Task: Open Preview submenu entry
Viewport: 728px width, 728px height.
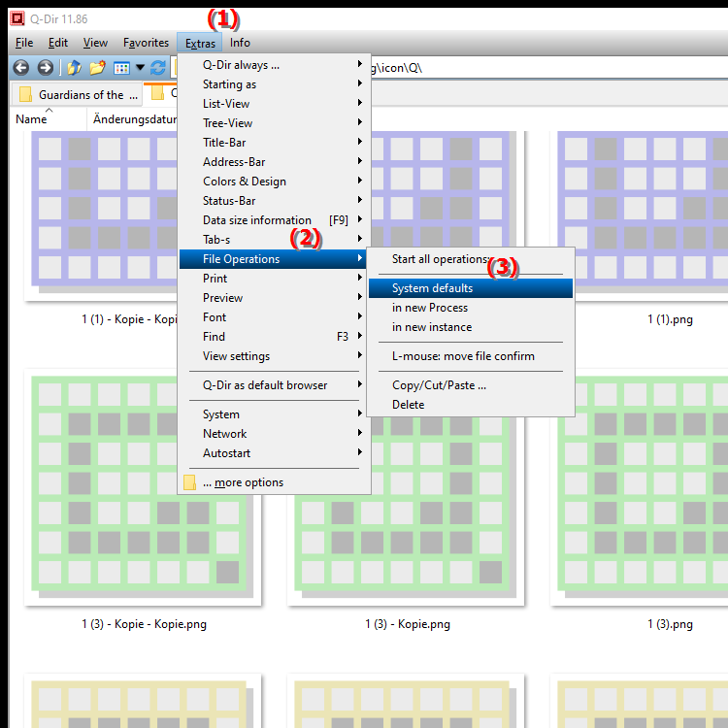Action: [x=274, y=298]
